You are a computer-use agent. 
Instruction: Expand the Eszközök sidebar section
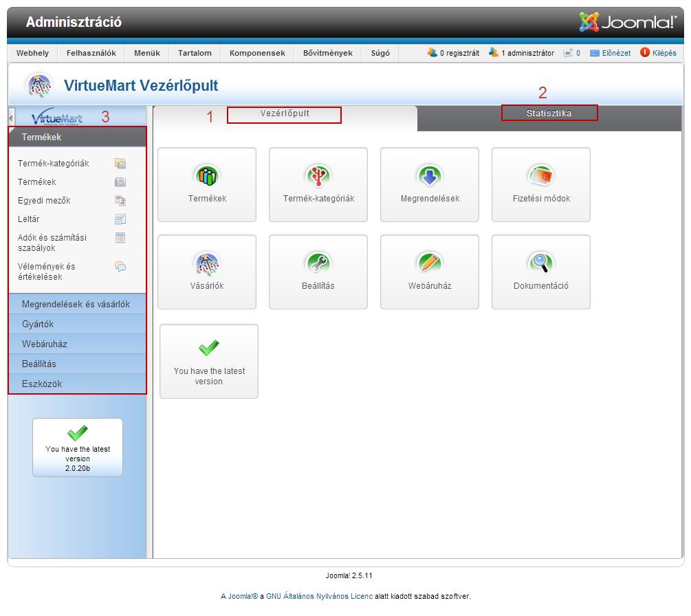(78, 384)
